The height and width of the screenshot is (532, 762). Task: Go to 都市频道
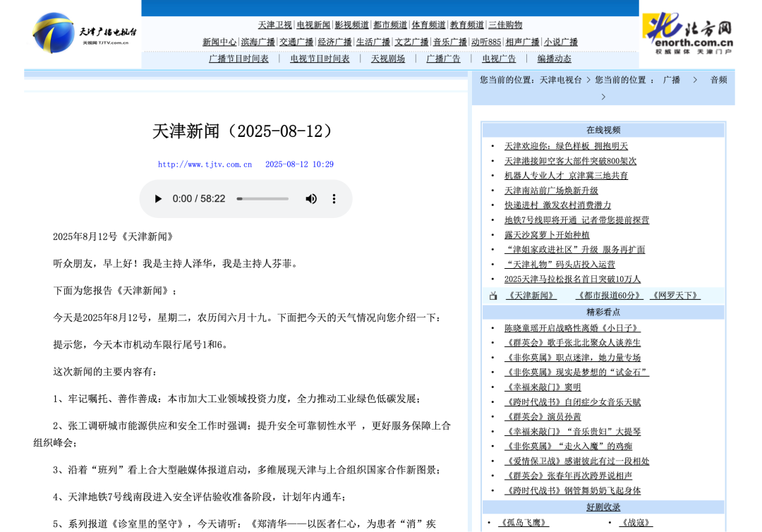point(390,25)
